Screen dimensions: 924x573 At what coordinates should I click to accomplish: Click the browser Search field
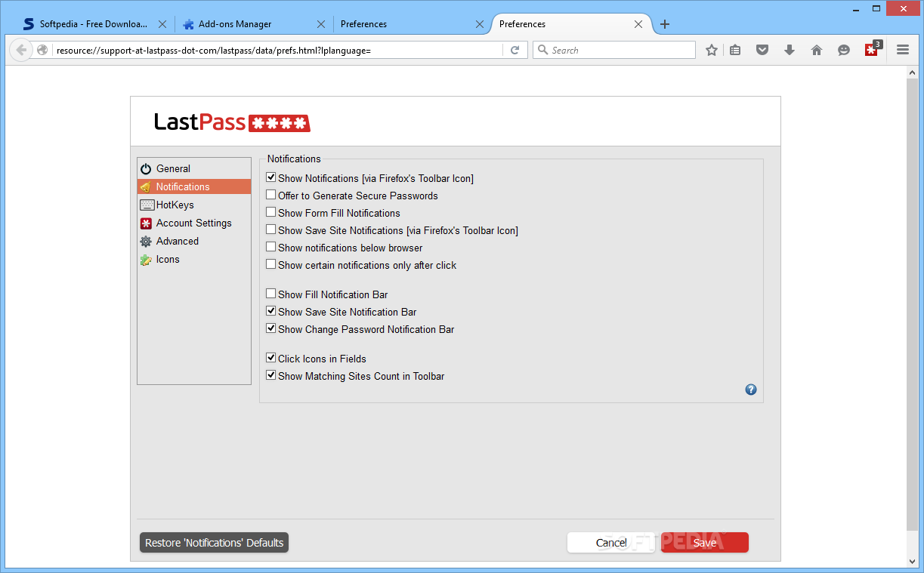tap(614, 50)
